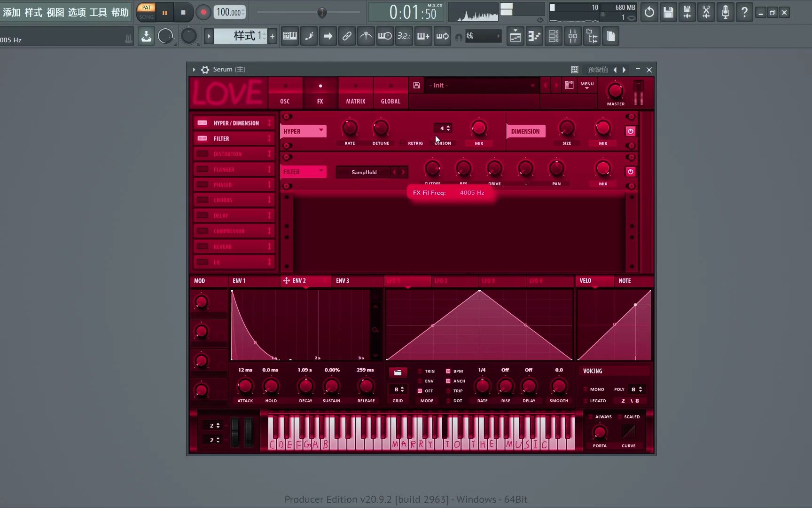The width and height of the screenshot is (812, 508).
Task: Open the browser view icon
Action: 592,36
